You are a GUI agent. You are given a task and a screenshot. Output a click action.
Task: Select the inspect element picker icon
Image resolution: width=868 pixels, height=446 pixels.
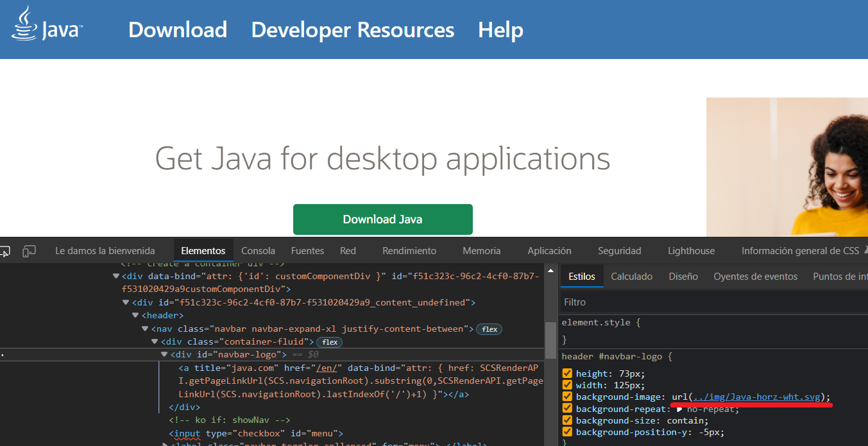[4, 251]
